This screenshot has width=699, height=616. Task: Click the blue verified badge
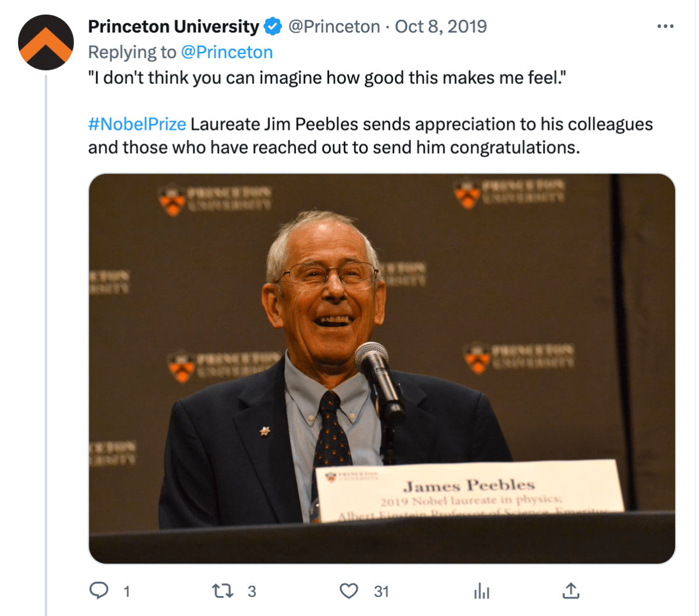click(273, 27)
